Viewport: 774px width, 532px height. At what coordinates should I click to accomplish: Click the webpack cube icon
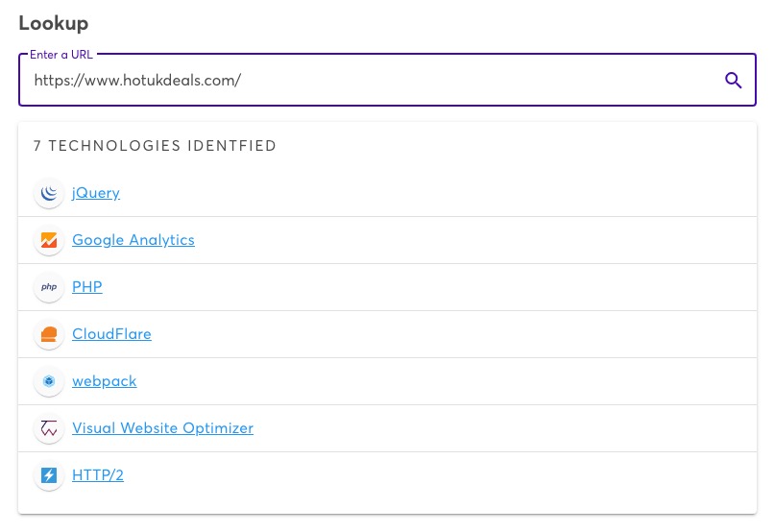pos(49,381)
